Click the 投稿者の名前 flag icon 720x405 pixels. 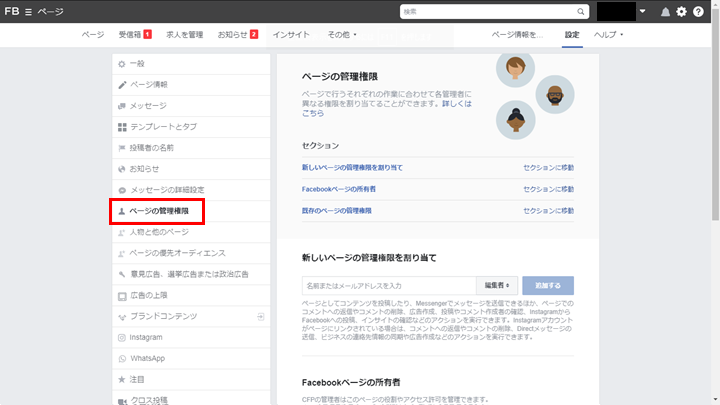click(122, 148)
